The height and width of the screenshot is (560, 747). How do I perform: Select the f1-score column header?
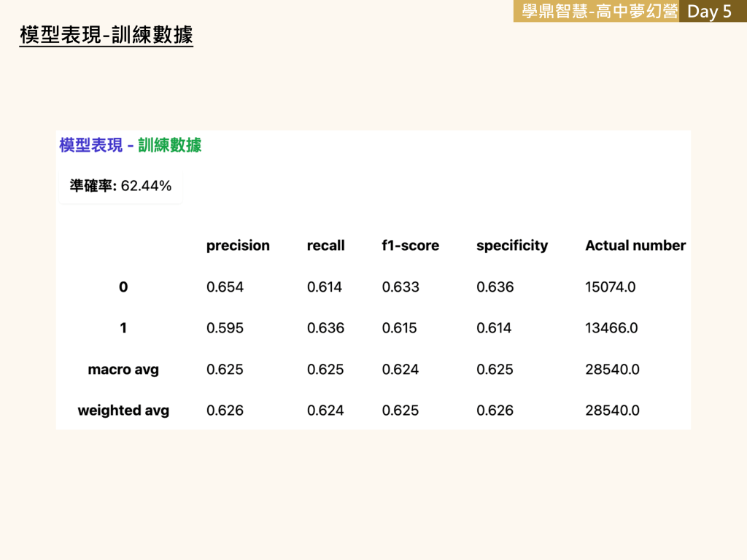(x=410, y=246)
